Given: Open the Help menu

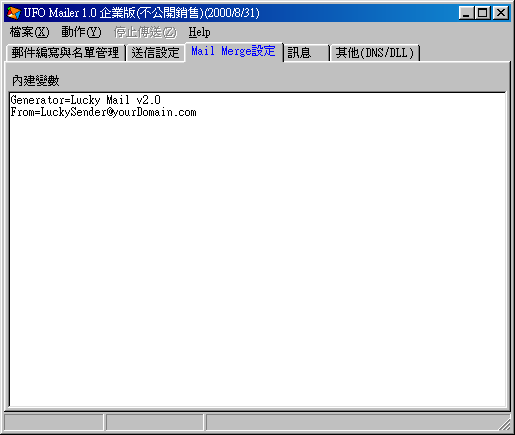Looking at the screenshot, I should (199, 32).
